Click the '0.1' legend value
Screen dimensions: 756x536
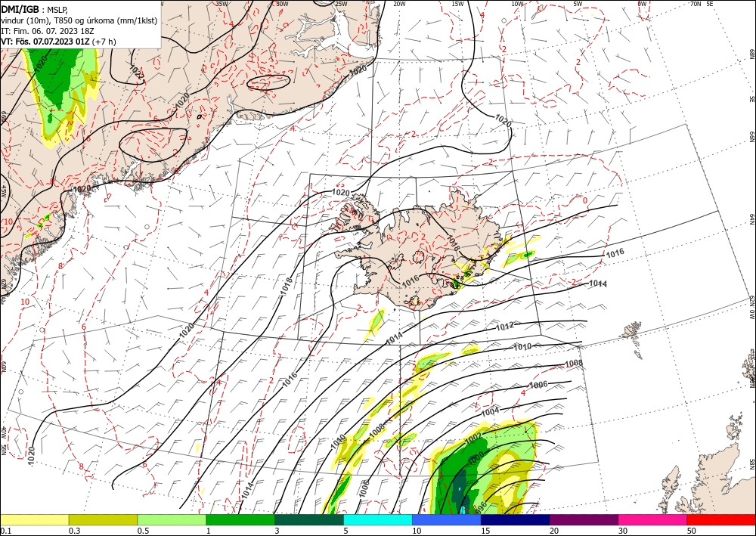tap(6, 531)
